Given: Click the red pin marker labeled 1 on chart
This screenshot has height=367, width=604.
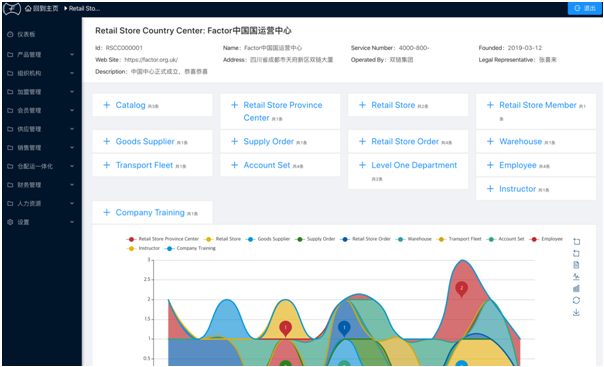Looking at the screenshot, I should click(x=285, y=328).
